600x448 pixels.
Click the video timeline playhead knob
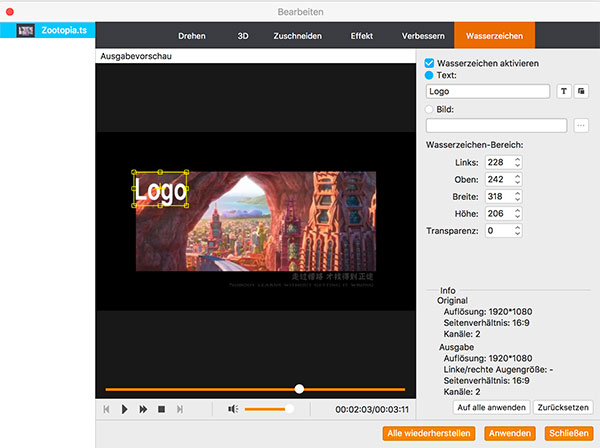tap(299, 389)
